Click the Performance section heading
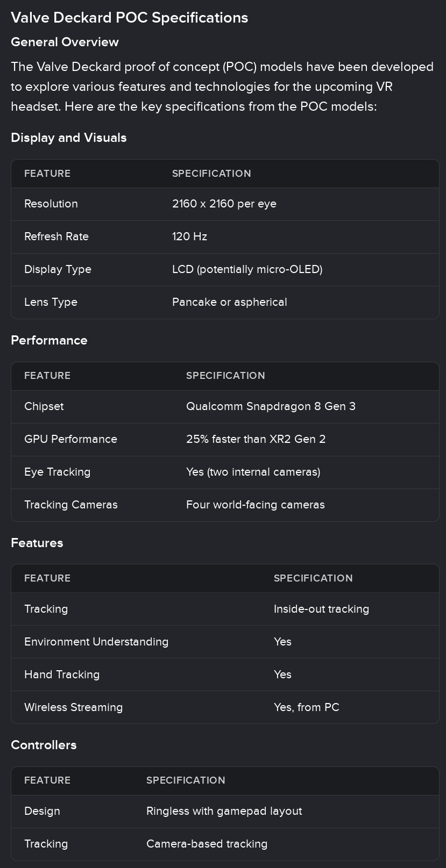Screen dimensions: 446x868 pos(49,340)
